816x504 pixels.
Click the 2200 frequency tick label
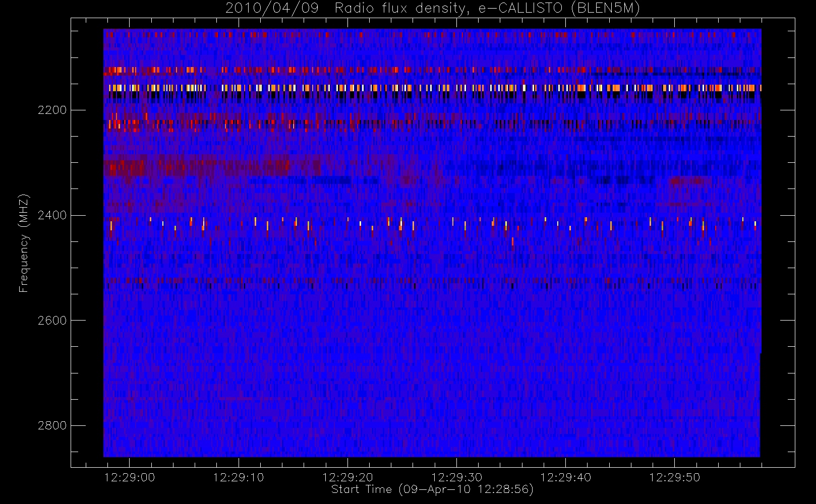click(x=52, y=110)
